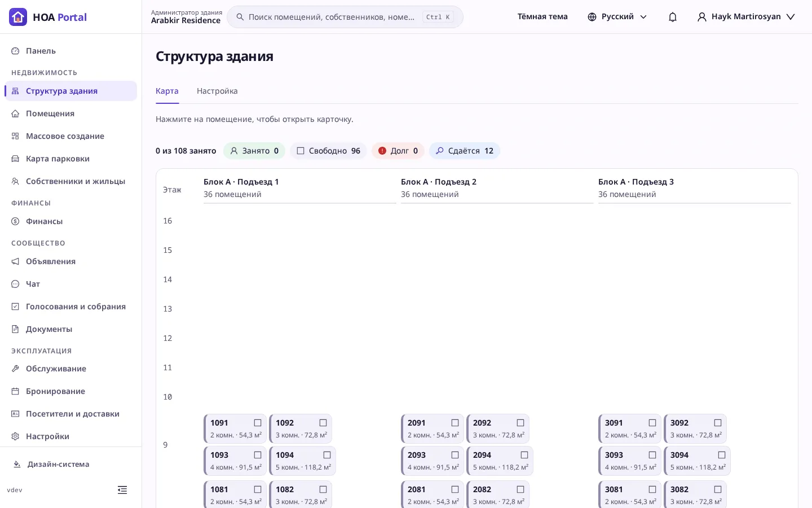Click Блок A · Подъезд 2 header

[439, 182]
